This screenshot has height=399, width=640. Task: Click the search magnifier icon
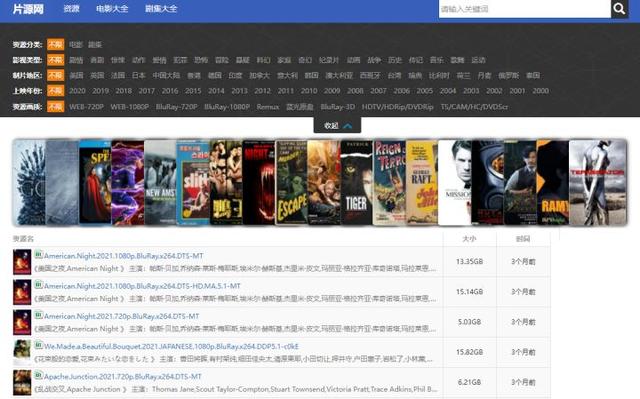coord(619,9)
